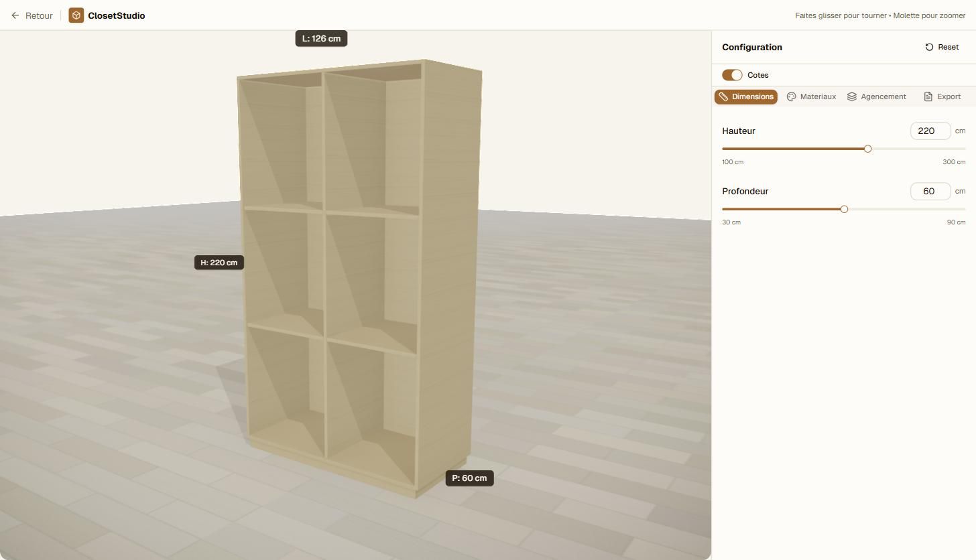Click the palette icon on the Matériaux tab
Screen dimensions: 976x560
pyautogui.click(x=791, y=96)
